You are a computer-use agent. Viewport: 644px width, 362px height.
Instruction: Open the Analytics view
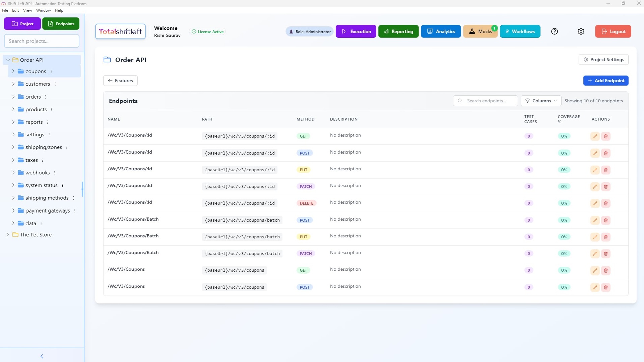click(x=441, y=31)
